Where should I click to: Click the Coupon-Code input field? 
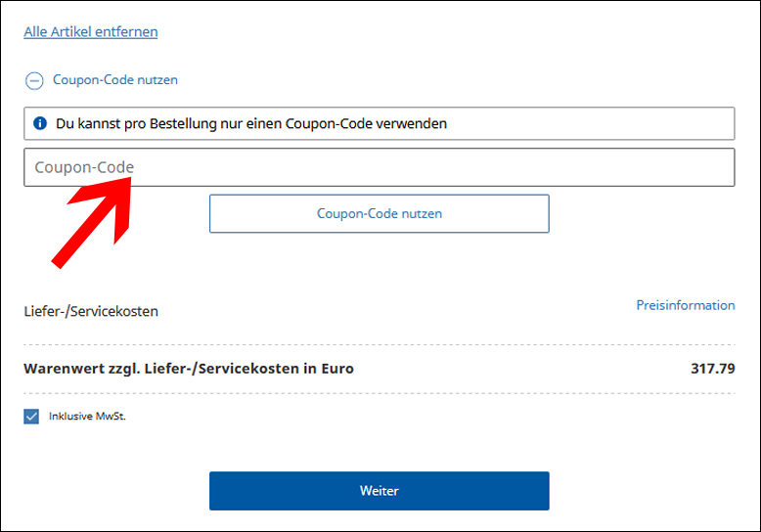click(380, 167)
